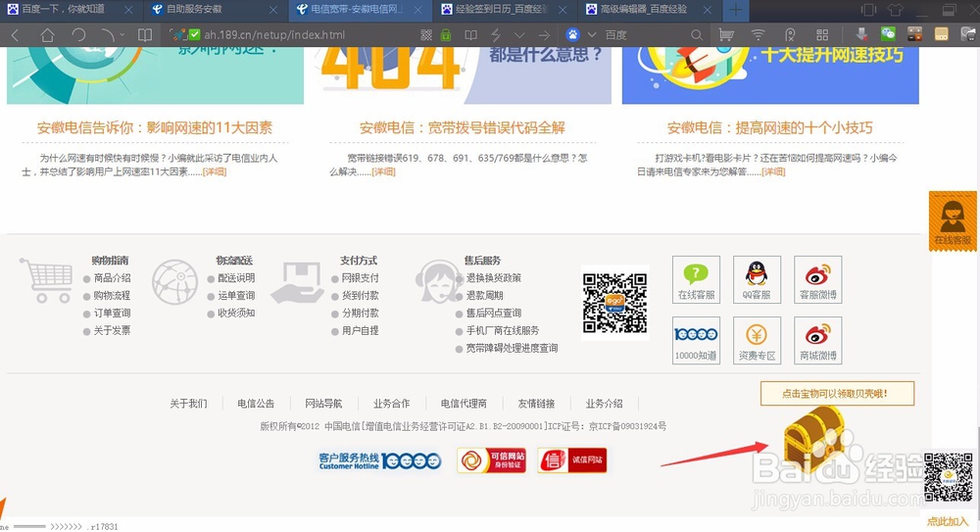The width and height of the screenshot is (980, 532).
Task: Go back with the browser back arrow
Action: coord(15,35)
